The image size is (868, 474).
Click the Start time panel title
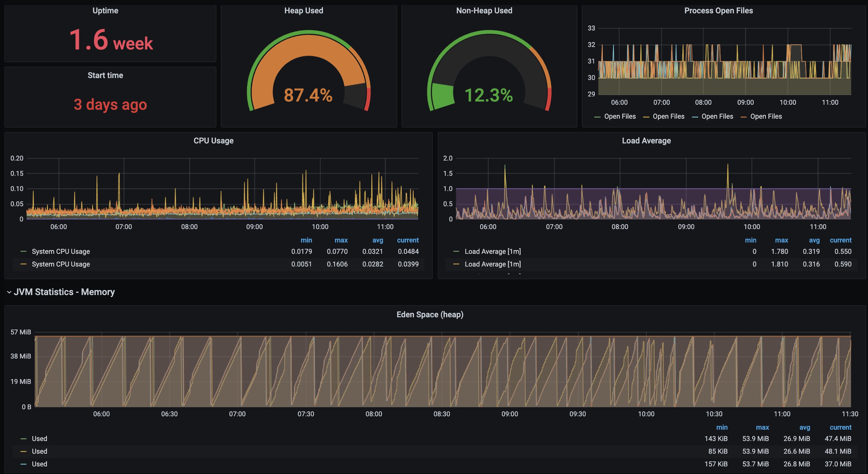[105, 76]
